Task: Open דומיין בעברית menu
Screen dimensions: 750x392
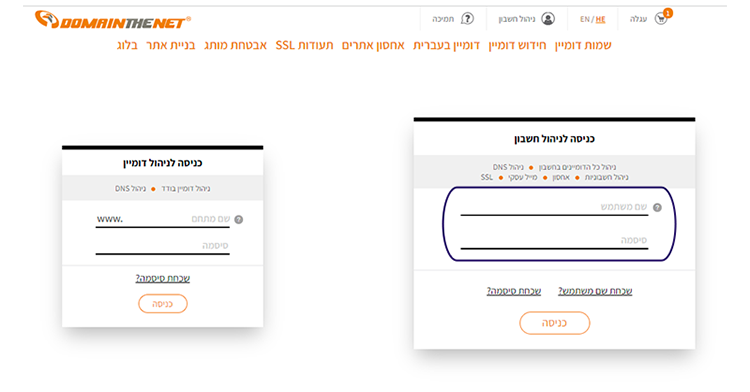Action: tap(446, 45)
